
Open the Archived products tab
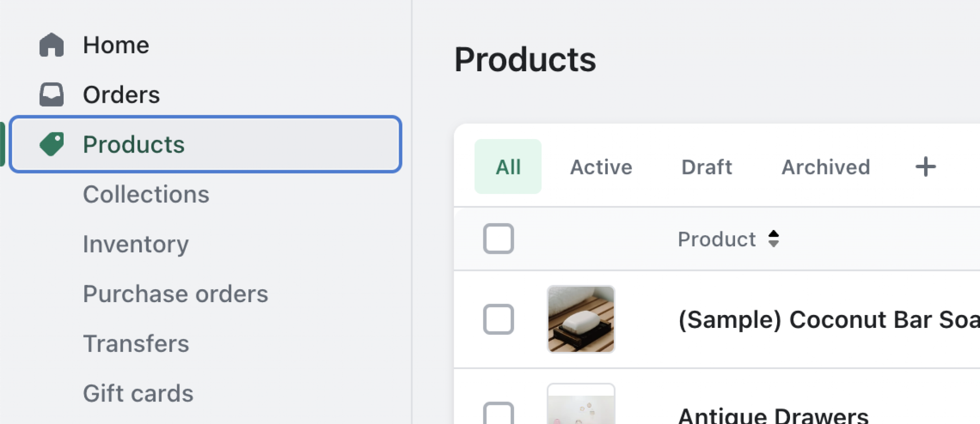coord(825,167)
